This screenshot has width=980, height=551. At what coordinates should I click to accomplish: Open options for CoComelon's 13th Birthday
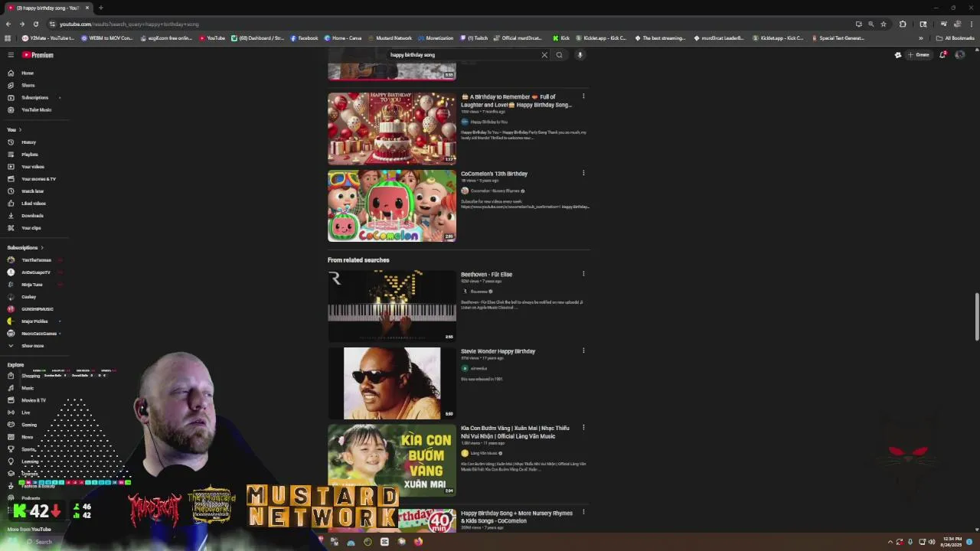583,173
